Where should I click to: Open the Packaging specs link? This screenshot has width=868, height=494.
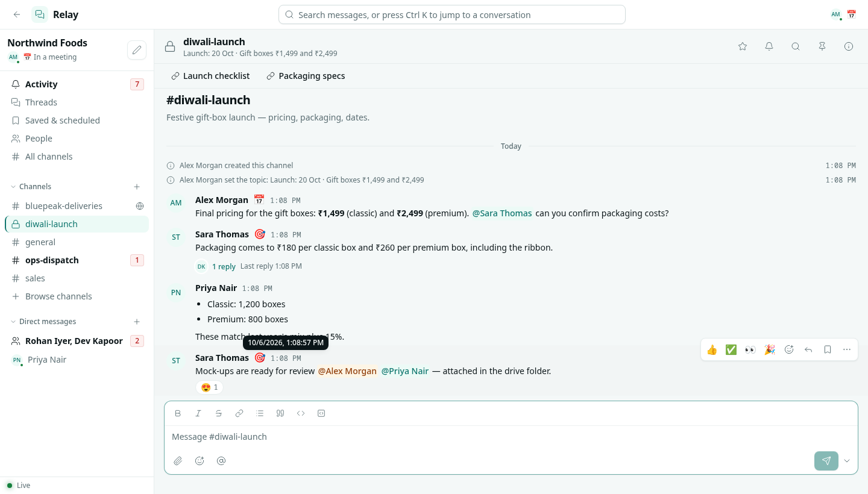click(306, 76)
